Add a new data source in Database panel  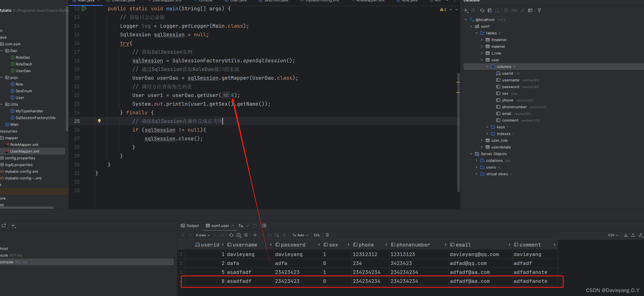click(466, 10)
